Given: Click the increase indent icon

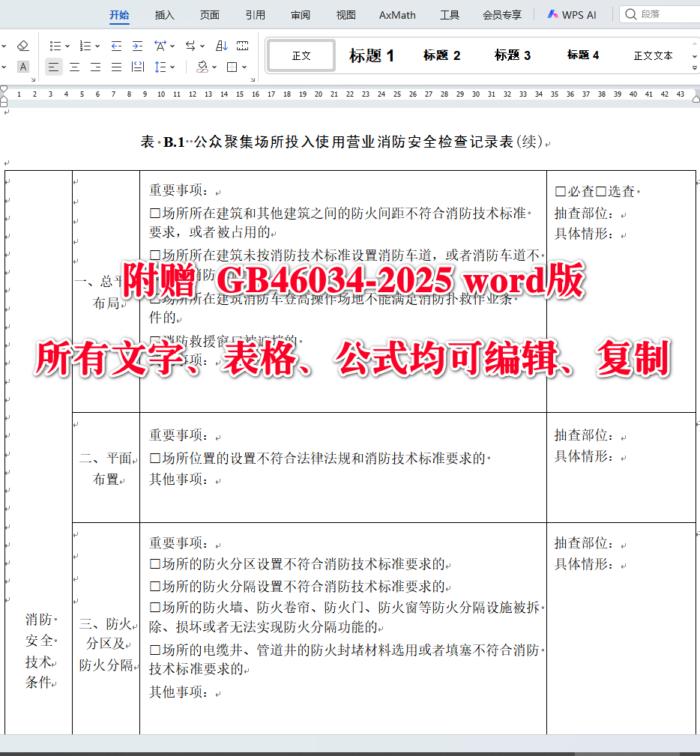Looking at the screenshot, I should point(137,46).
